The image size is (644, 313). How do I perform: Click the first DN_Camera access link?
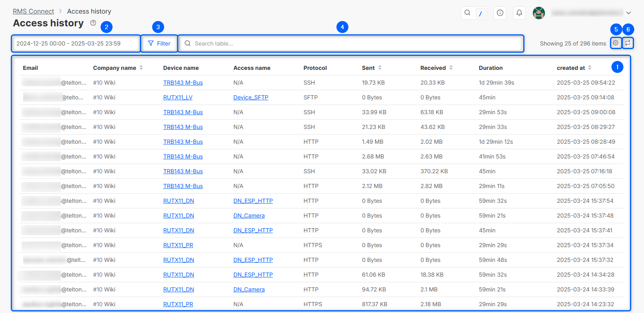point(249,216)
